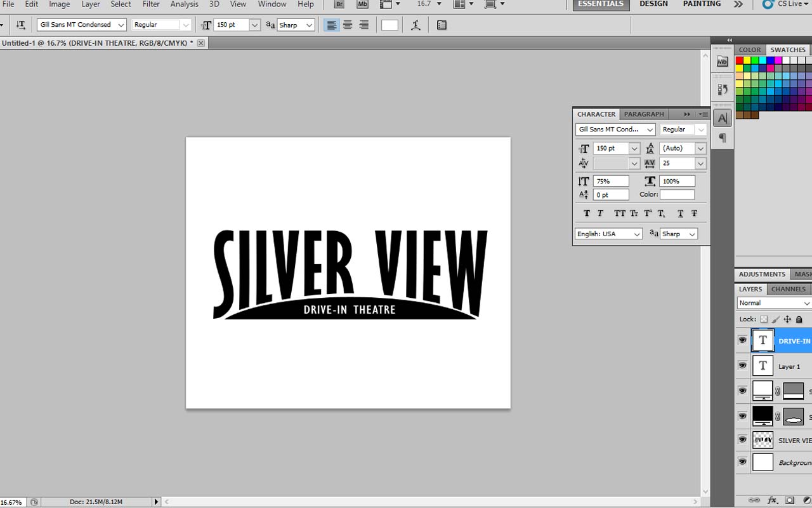Viewport: 812px width, 508px height.
Task: Open Create Warped Text dialog
Action: [416, 25]
